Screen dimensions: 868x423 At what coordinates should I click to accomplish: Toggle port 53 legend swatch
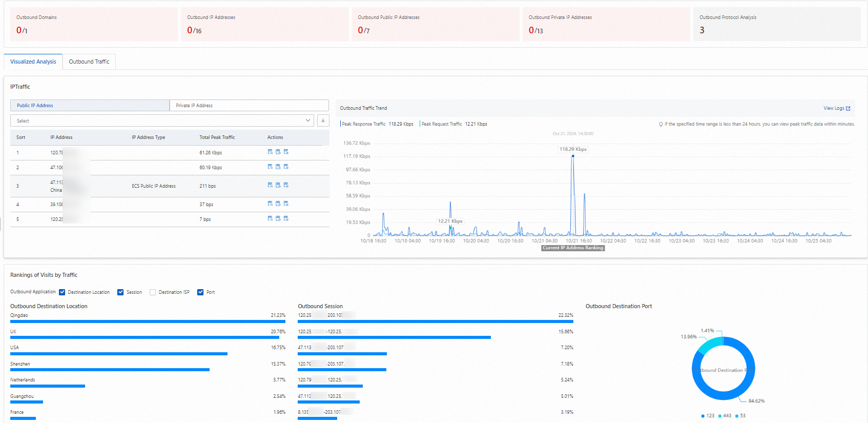pos(737,416)
